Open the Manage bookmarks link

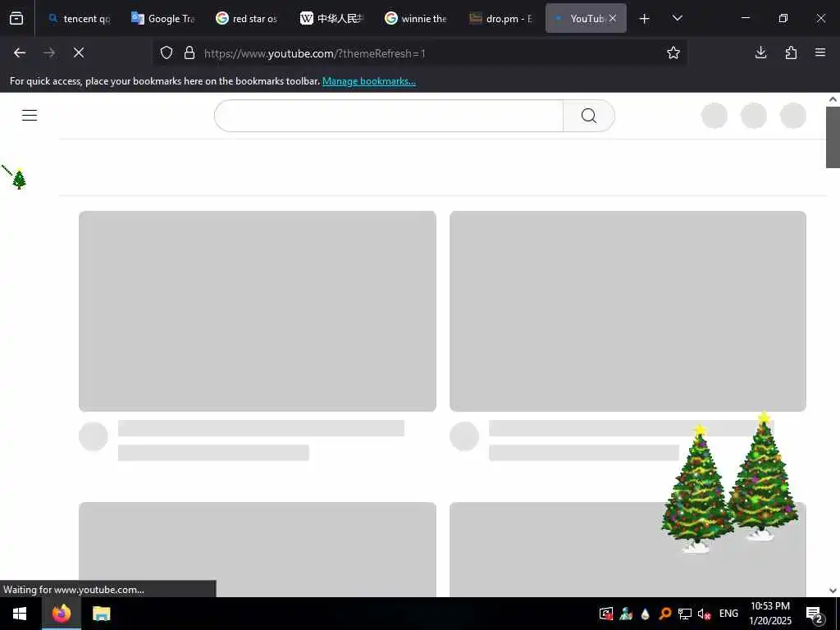[x=368, y=81]
